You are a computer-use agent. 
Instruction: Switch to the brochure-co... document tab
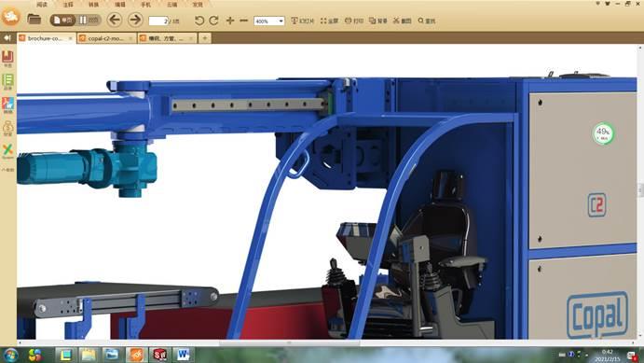(46, 38)
